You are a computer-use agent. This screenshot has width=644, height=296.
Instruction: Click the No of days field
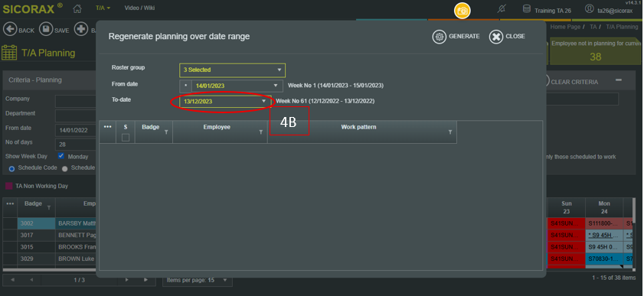[x=76, y=145]
